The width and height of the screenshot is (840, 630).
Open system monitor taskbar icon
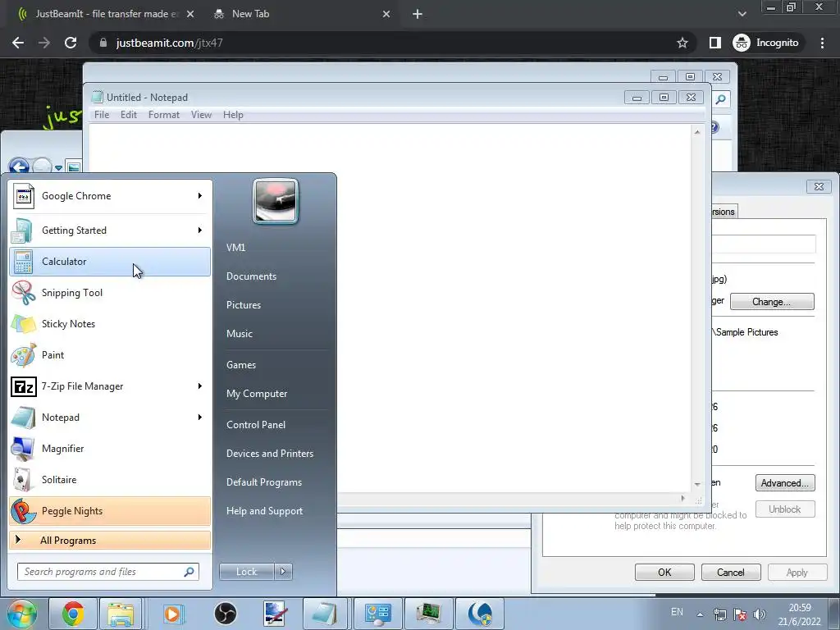point(428,614)
